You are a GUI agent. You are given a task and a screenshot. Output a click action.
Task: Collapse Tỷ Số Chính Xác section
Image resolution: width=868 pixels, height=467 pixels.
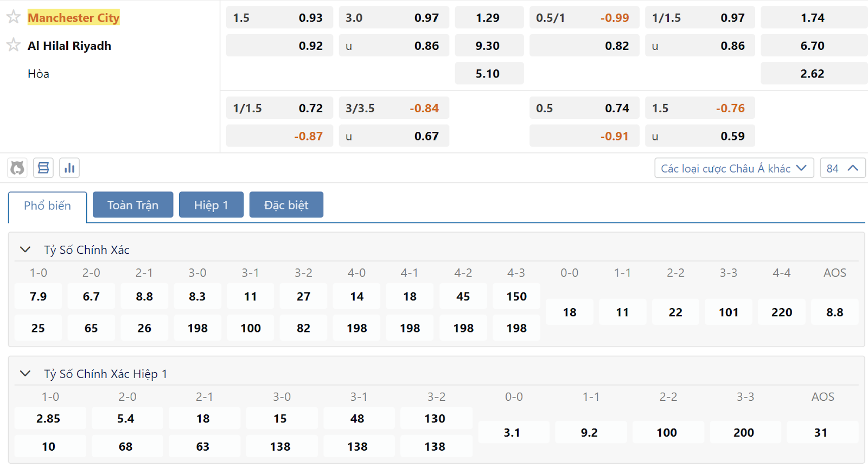point(25,250)
